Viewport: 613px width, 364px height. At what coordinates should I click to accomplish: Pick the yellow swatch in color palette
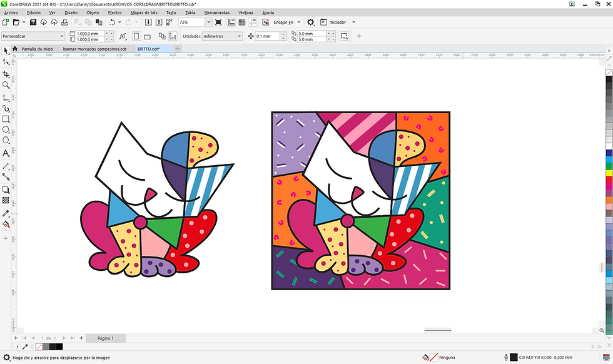click(609, 173)
